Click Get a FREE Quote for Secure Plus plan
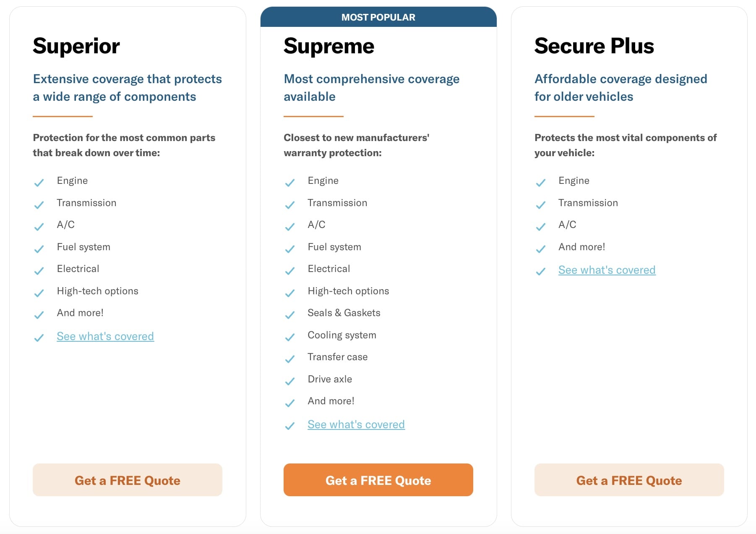Image resolution: width=756 pixels, height=534 pixels. pyautogui.click(x=629, y=480)
